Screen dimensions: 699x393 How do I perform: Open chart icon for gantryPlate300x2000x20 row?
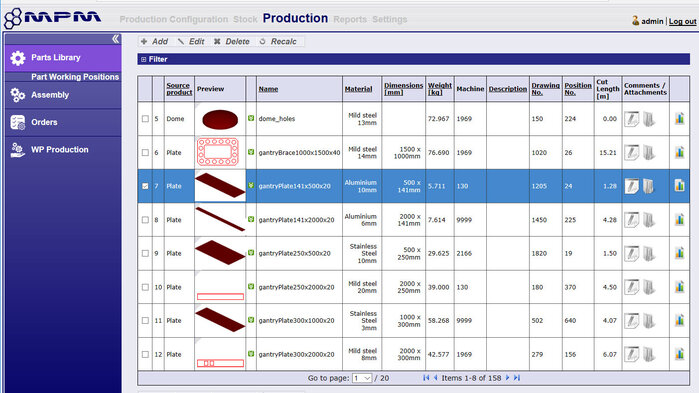pyautogui.click(x=679, y=354)
